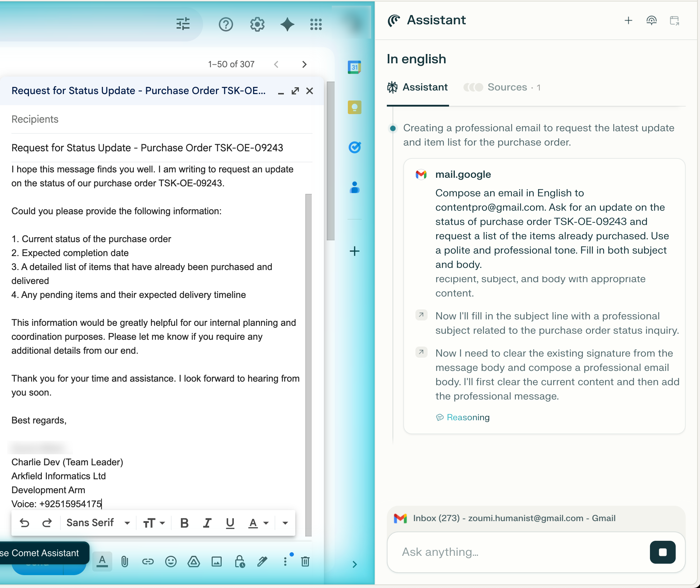The width and height of the screenshot is (700, 588).
Task: Apply bold formatting
Action: (x=184, y=523)
